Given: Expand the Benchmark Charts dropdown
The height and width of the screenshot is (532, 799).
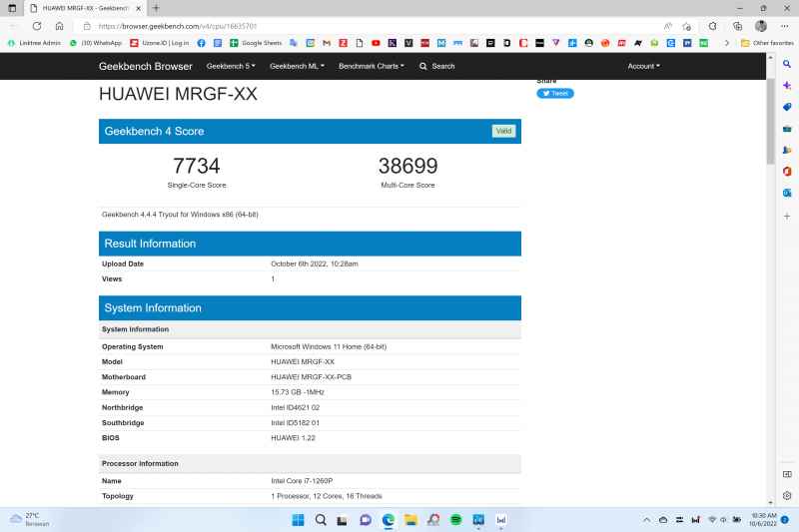Looking at the screenshot, I should [x=372, y=66].
